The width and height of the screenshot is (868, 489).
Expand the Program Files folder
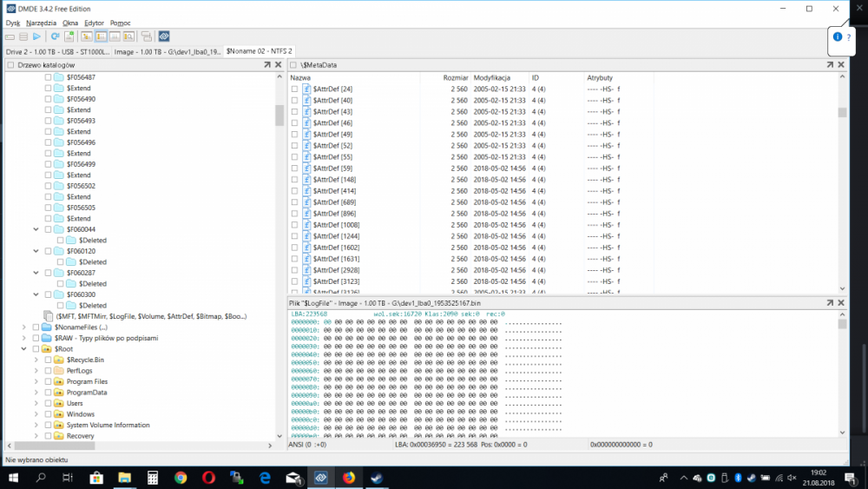(x=36, y=382)
